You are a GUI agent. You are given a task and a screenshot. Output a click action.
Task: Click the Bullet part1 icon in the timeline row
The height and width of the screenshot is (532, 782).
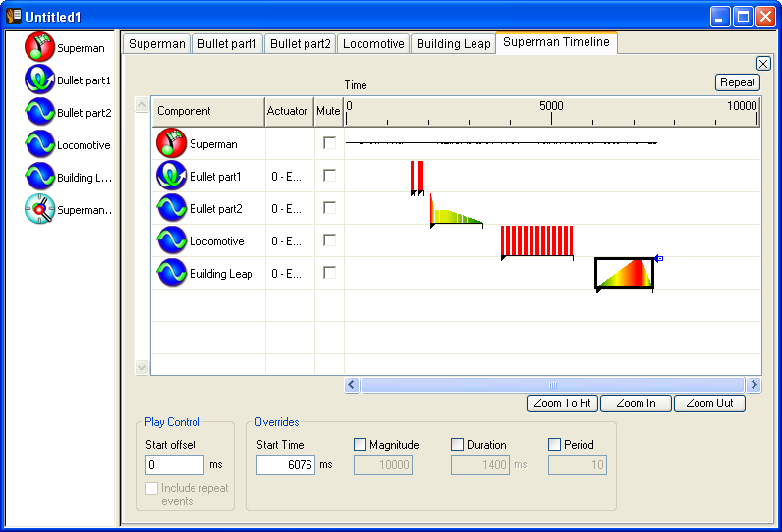pos(171,176)
